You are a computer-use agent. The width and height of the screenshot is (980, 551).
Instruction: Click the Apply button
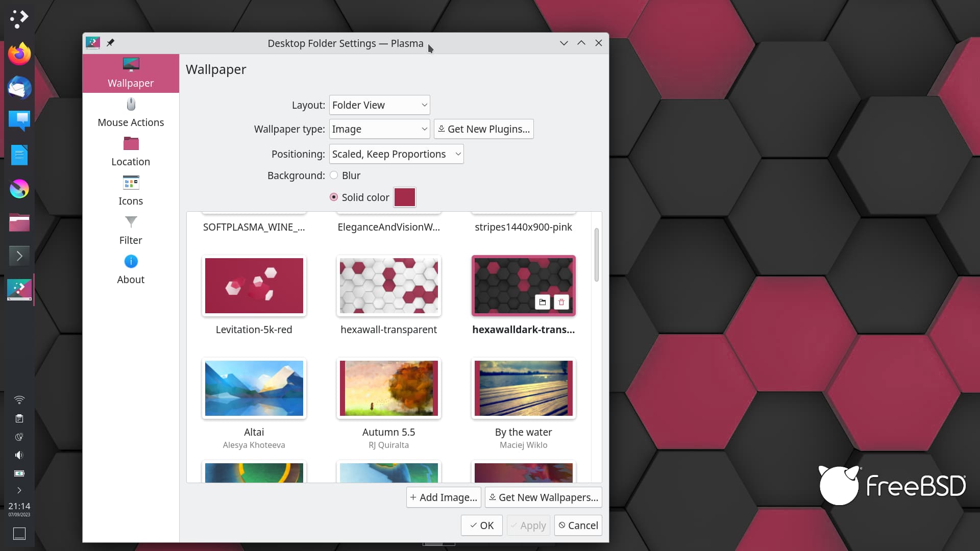(528, 525)
